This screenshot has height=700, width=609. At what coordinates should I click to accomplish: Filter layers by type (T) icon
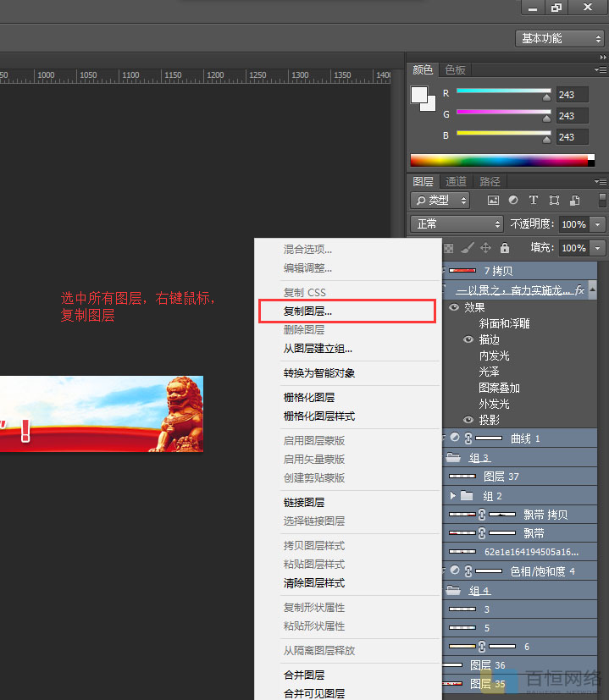pos(534,201)
